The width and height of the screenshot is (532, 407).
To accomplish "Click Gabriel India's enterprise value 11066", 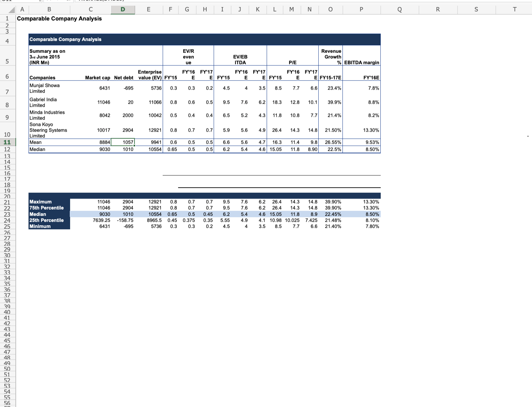I will (155, 102).
